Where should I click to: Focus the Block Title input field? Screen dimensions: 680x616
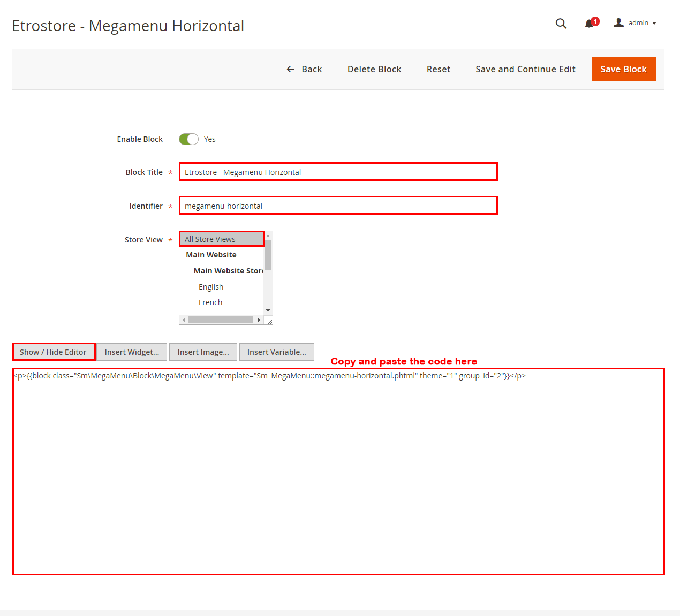[338, 172]
